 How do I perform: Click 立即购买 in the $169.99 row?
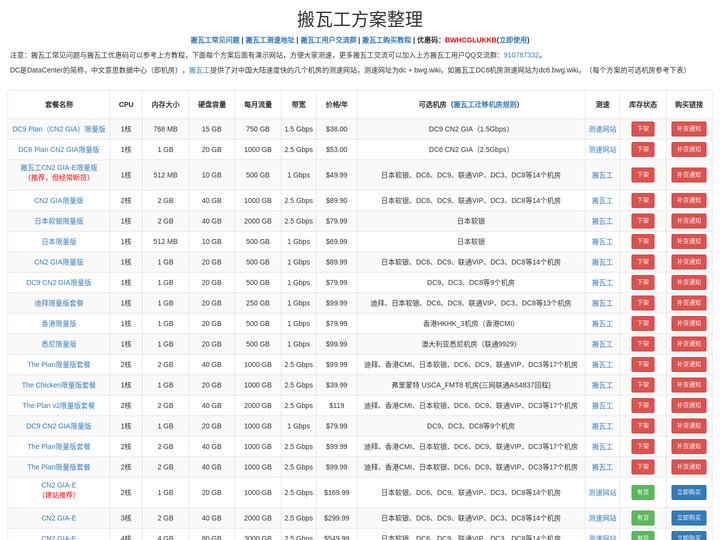pos(689,492)
